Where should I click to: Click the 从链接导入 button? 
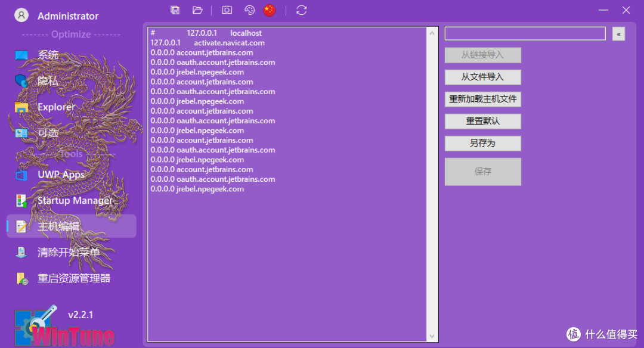coord(482,55)
